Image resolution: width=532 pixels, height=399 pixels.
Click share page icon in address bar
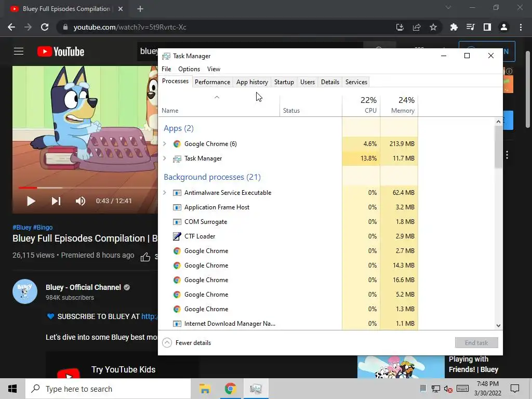pyautogui.click(x=417, y=27)
